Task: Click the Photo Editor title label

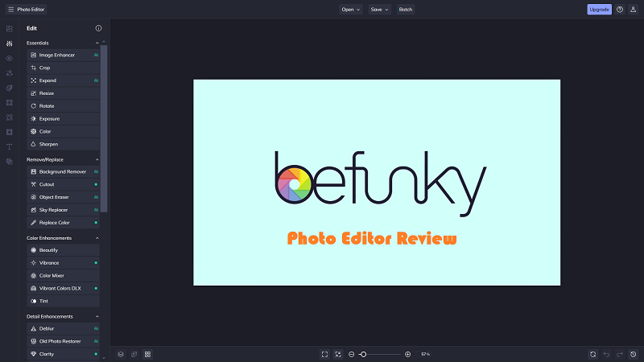Action: (x=31, y=10)
